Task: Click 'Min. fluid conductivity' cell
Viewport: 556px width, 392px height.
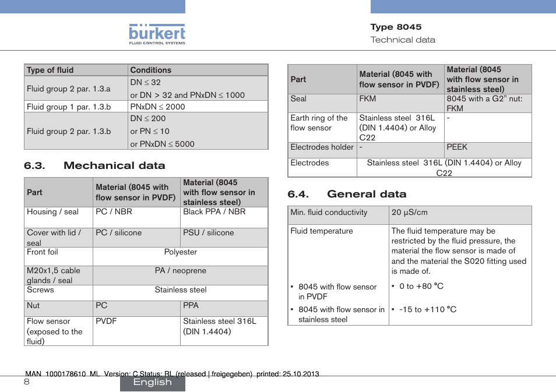Action: (338, 215)
